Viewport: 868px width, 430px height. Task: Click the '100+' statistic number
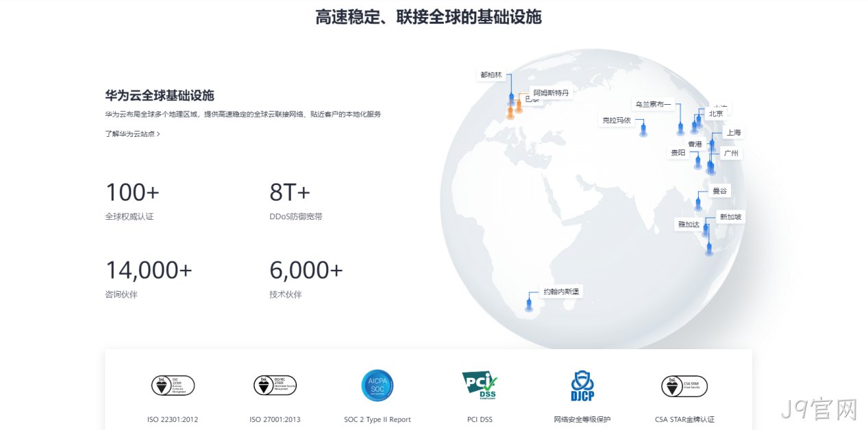point(132,192)
